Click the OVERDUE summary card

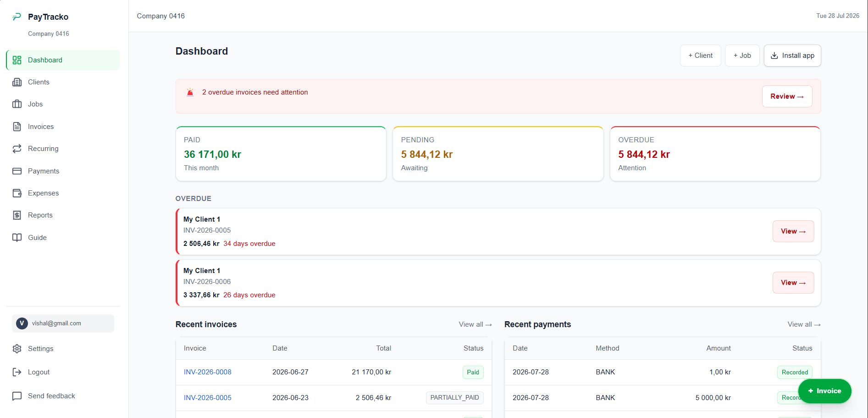(x=715, y=154)
